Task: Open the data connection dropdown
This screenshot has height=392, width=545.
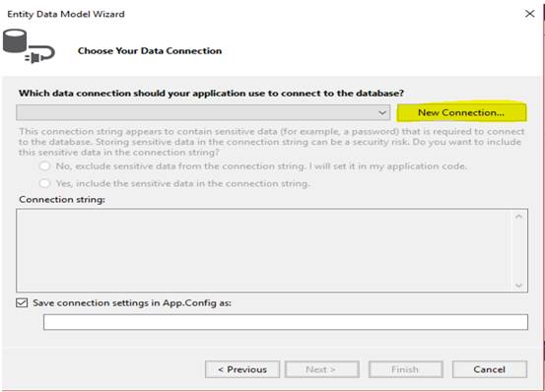Action: (x=203, y=112)
